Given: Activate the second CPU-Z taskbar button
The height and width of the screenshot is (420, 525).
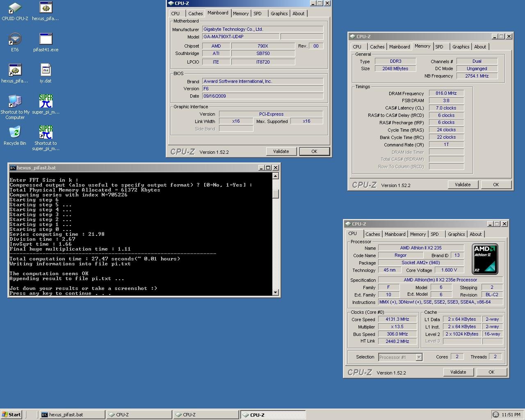Looking at the screenshot, I should (206, 415).
